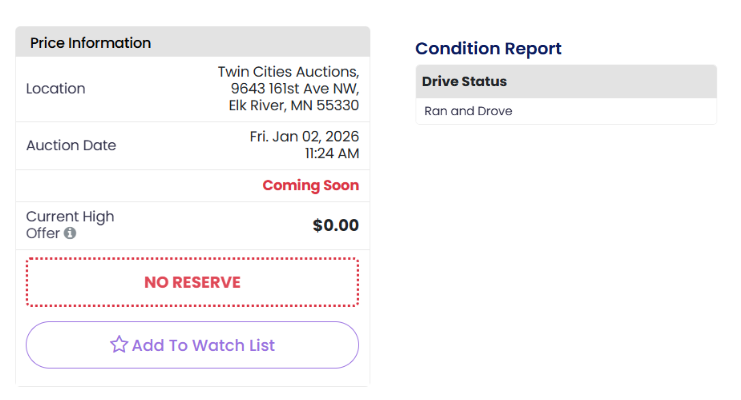Viewport: 741px width, 400px height.
Task: Select the NO RESERVE dotted box
Action: 192,282
